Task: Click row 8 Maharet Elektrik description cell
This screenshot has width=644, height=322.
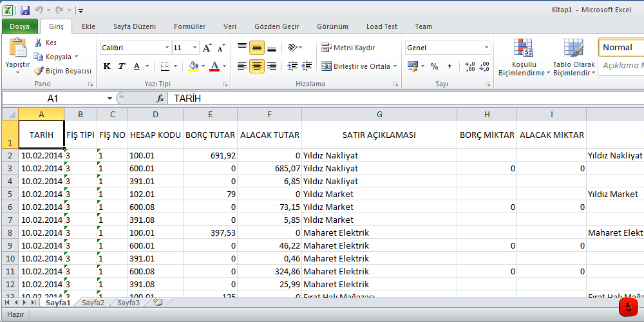Action: pyautogui.click(x=379, y=233)
